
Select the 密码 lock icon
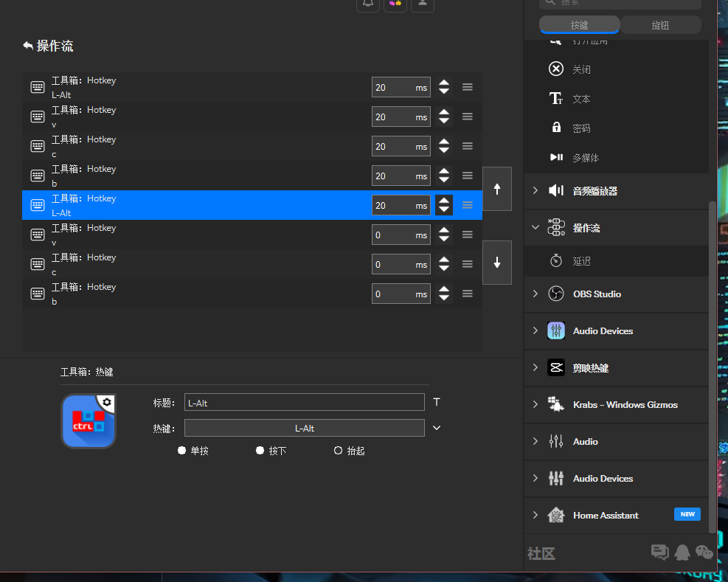click(556, 128)
